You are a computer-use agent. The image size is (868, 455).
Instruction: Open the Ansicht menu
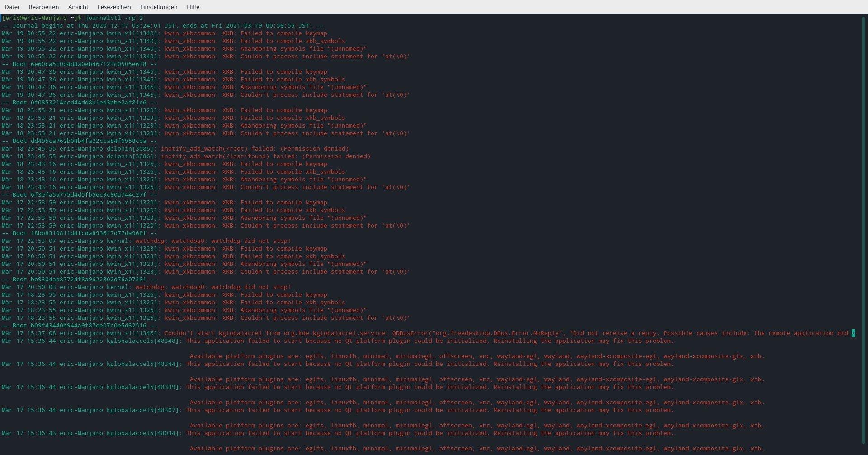pos(78,7)
